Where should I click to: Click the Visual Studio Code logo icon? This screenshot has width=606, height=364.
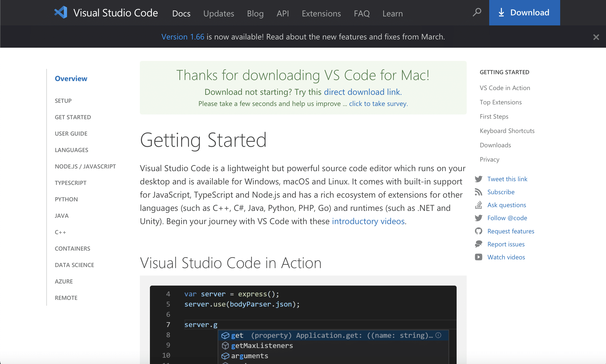[61, 12]
